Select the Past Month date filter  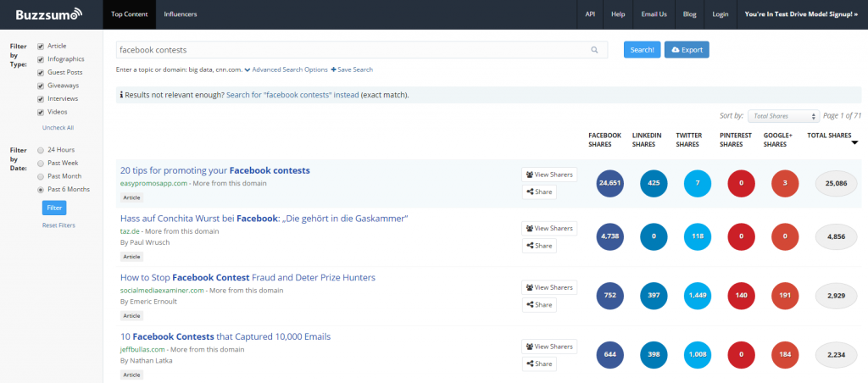pos(41,176)
